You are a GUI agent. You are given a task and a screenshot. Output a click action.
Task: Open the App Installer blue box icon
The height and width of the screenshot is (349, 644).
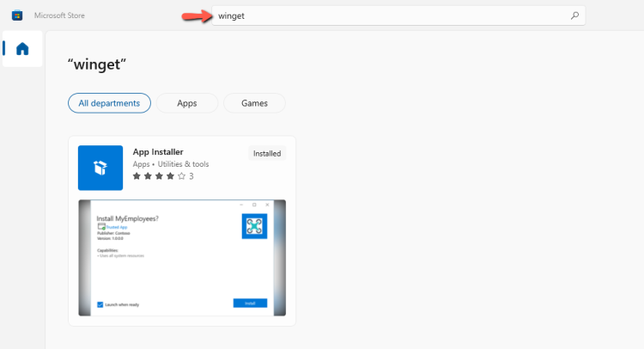(100, 168)
